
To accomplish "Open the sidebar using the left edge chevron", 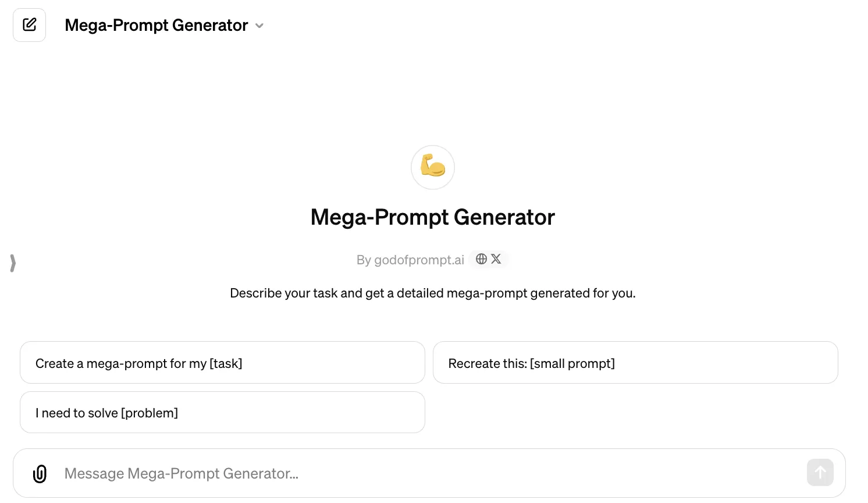I will [12, 263].
